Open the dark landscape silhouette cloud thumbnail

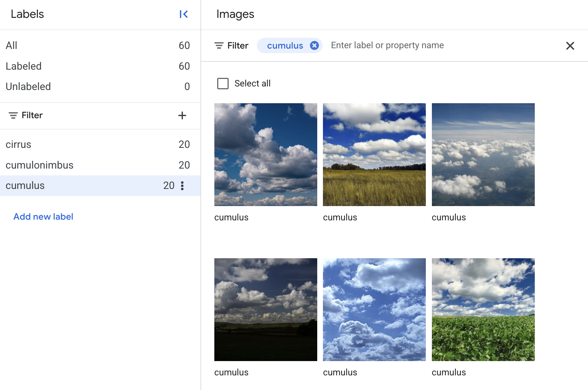point(266,310)
